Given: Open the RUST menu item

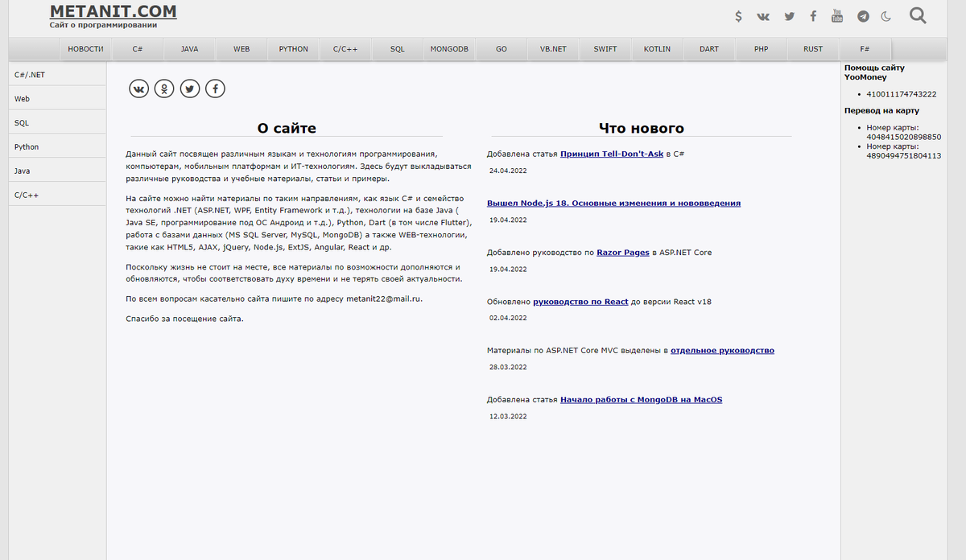Looking at the screenshot, I should click(x=813, y=49).
